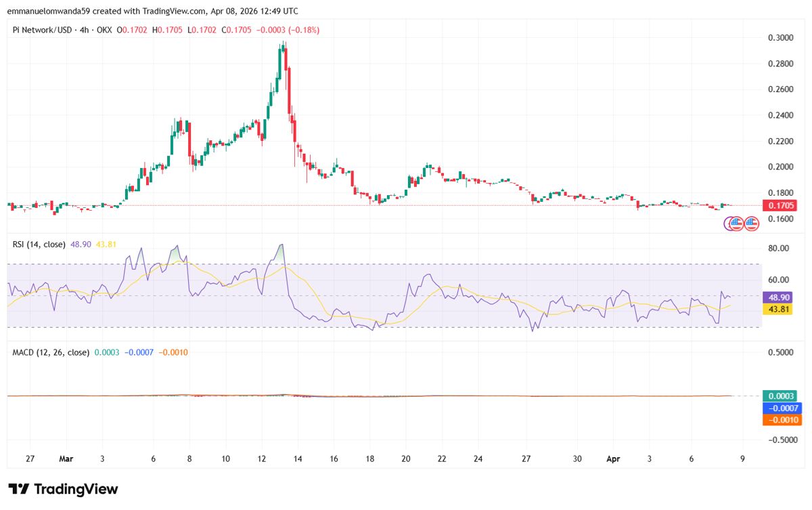Image resolution: width=812 pixels, height=510 pixels.
Task: Click the blue MACD axis tag −0.0007
Action: (x=781, y=408)
